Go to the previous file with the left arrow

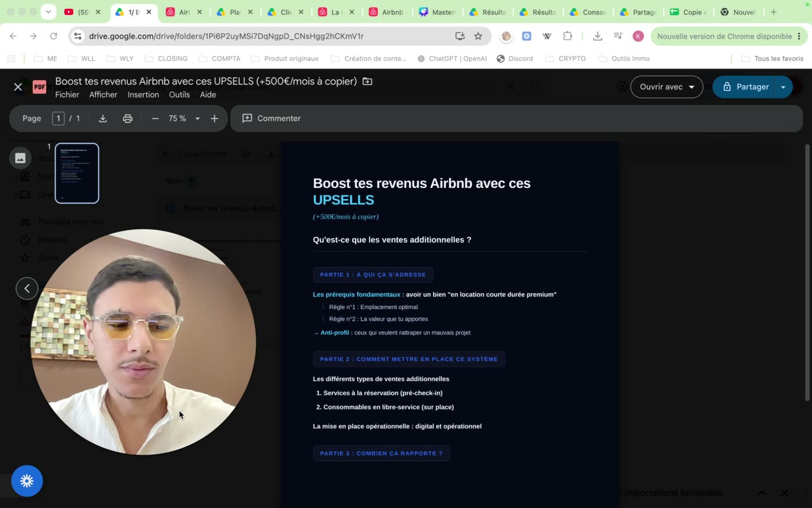point(27,288)
